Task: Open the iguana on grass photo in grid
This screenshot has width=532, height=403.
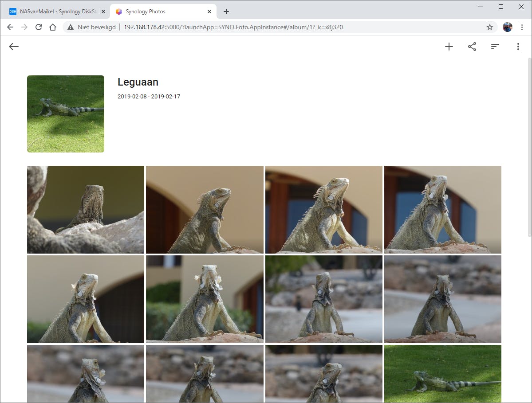Action: coord(443,374)
